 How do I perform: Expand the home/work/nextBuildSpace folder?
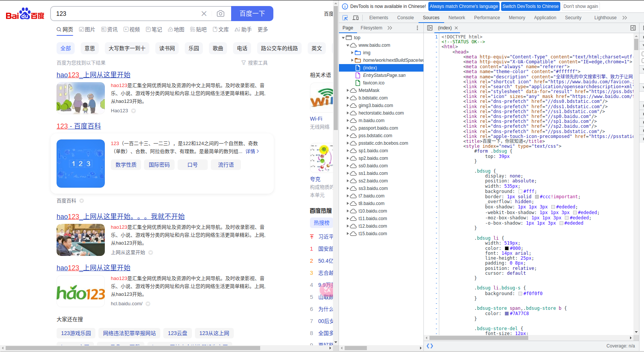(x=353, y=60)
